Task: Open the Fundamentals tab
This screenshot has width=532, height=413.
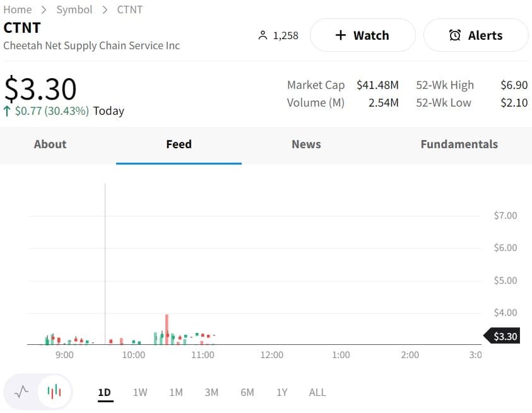Action: pyautogui.click(x=459, y=144)
